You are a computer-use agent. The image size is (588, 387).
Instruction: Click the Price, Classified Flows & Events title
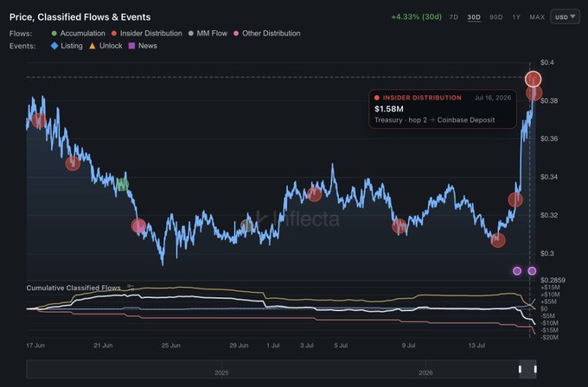coord(80,17)
